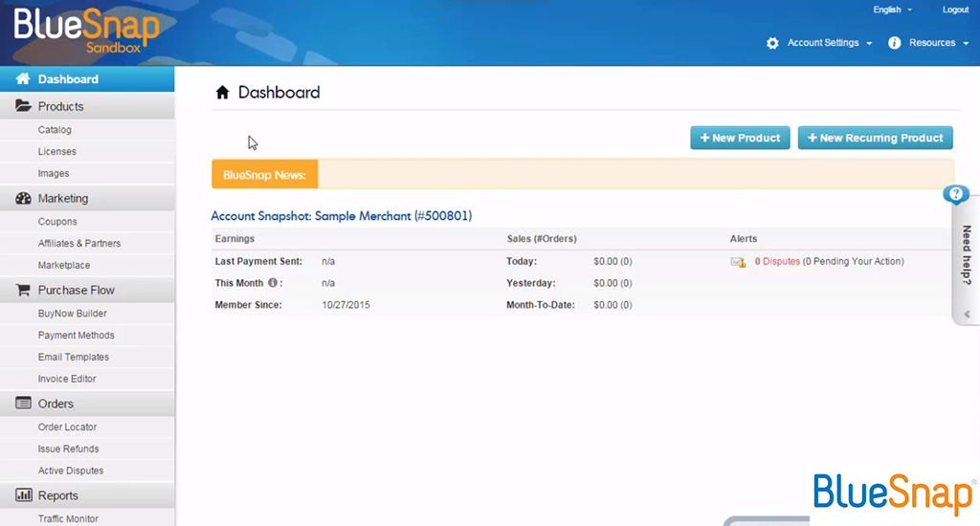Open Catalog under Products

tap(55, 130)
